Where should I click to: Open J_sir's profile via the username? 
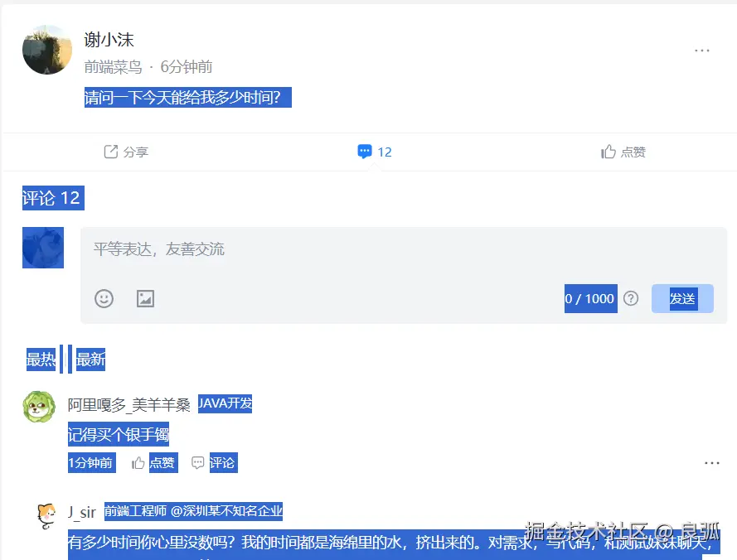click(x=83, y=512)
